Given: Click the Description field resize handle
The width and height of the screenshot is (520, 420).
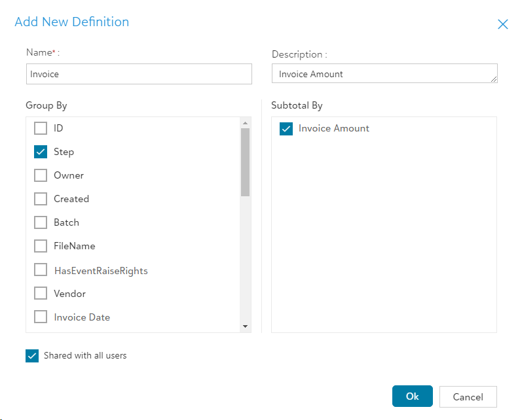Looking at the screenshot, I should click(494, 80).
